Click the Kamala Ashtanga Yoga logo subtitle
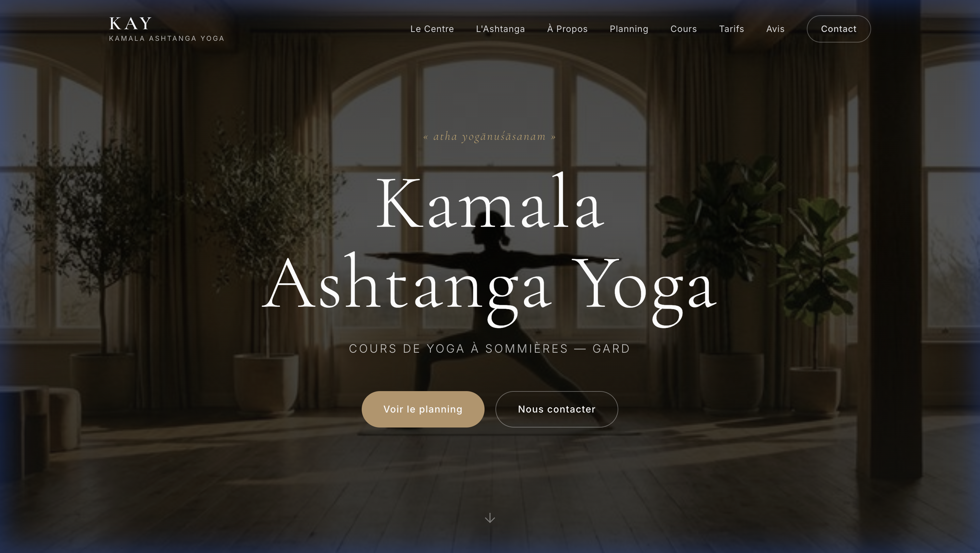This screenshot has width=980, height=553. click(x=167, y=38)
